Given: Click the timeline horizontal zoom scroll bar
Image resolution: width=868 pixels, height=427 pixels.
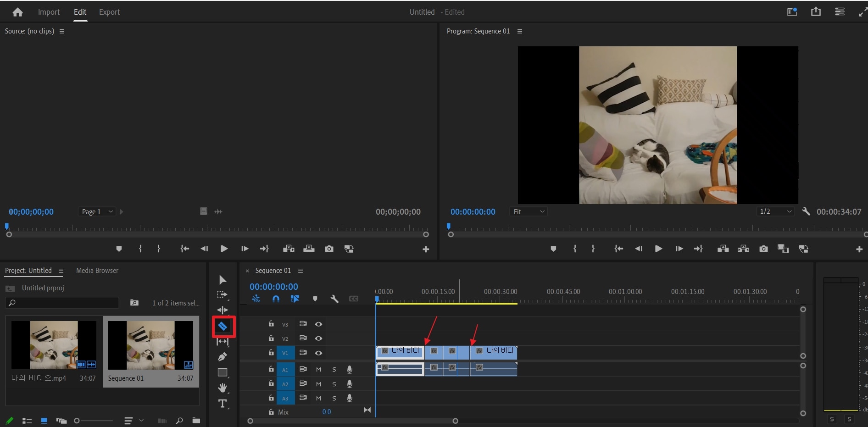Looking at the screenshot, I should 352,421.
